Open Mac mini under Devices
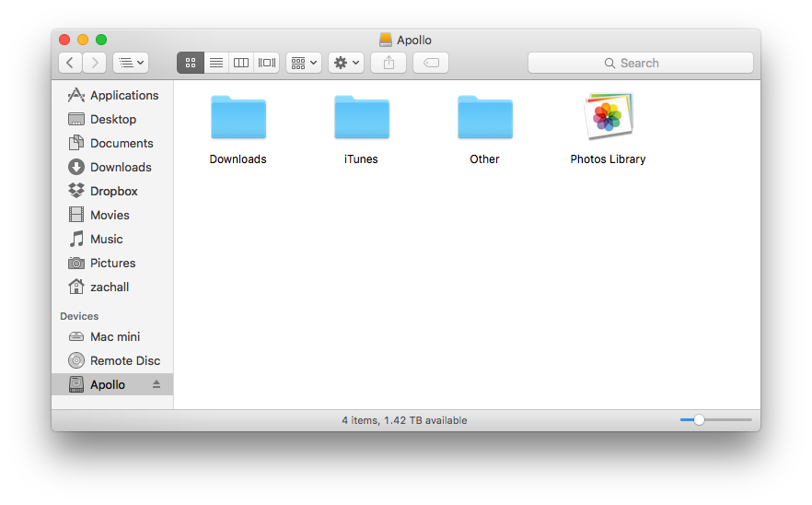Image resolution: width=812 pixels, height=505 pixels. [x=114, y=336]
